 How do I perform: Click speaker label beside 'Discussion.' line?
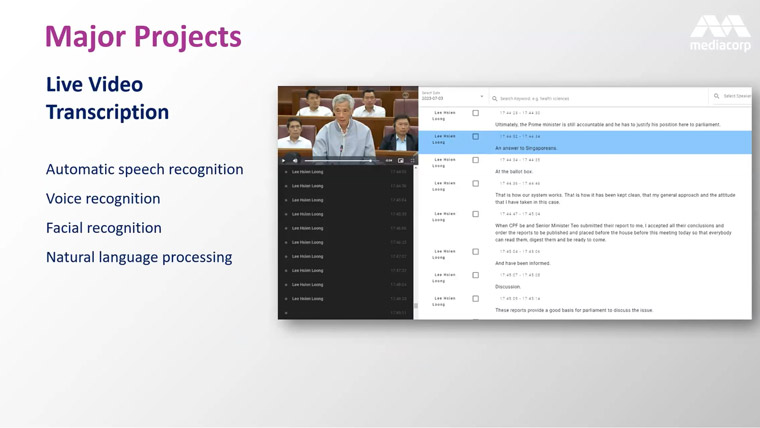[444, 278]
